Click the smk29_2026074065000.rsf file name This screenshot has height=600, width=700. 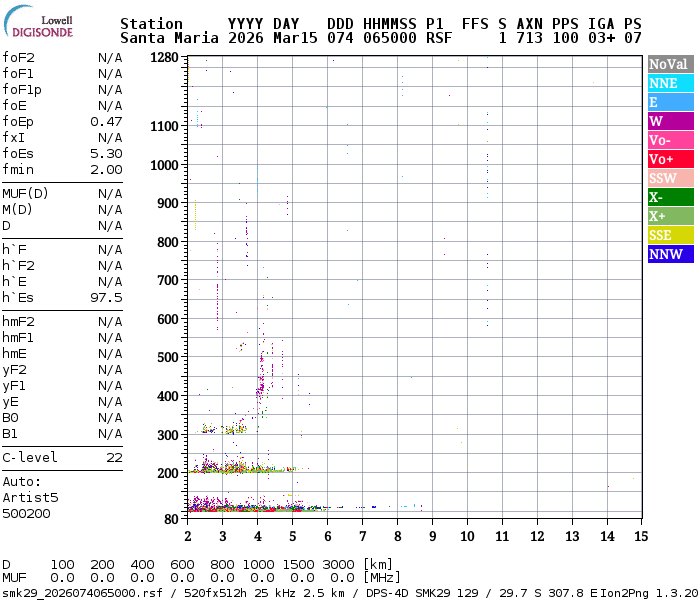pyautogui.click(x=83, y=593)
